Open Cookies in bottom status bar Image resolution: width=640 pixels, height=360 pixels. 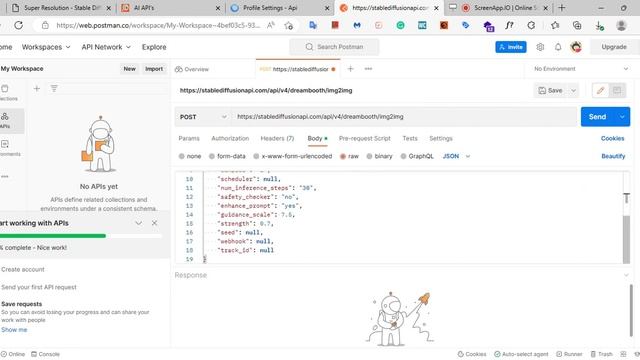[x=472, y=354]
